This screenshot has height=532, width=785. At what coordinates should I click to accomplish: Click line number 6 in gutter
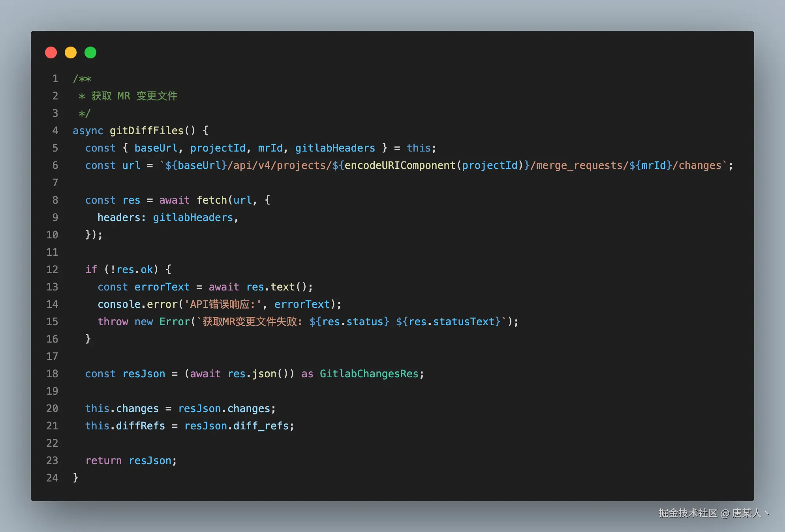click(55, 165)
